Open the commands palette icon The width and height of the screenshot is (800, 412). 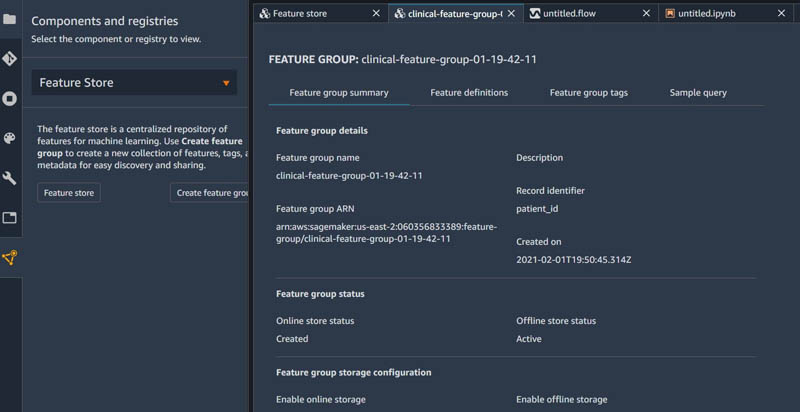coord(9,138)
